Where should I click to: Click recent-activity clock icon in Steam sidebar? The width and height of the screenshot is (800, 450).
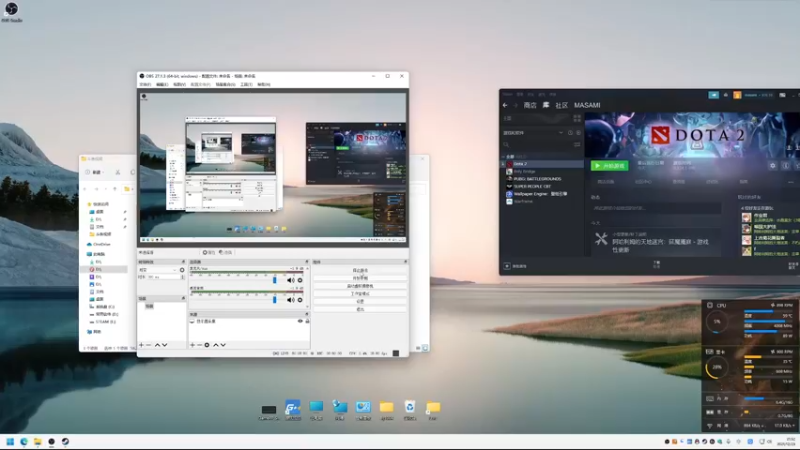click(x=570, y=133)
